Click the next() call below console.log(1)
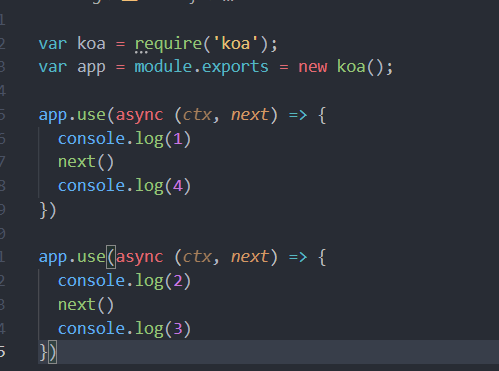499x371 pixels. click(x=86, y=162)
